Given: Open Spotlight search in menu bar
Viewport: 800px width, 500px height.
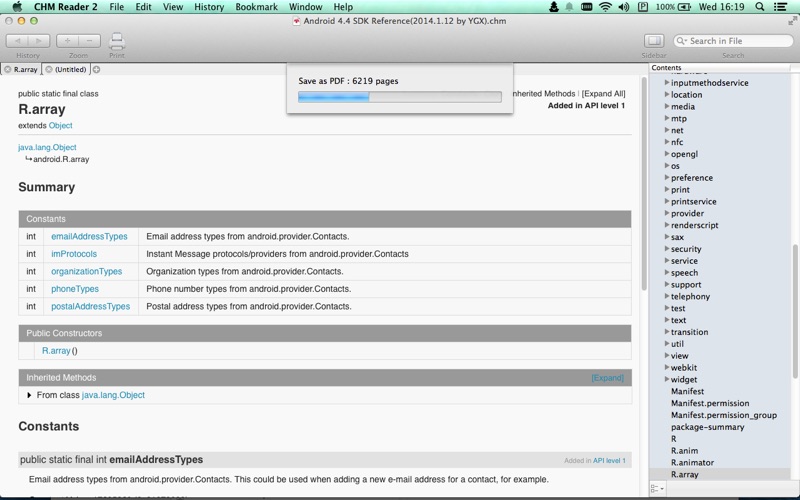Looking at the screenshot, I should 760,7.
